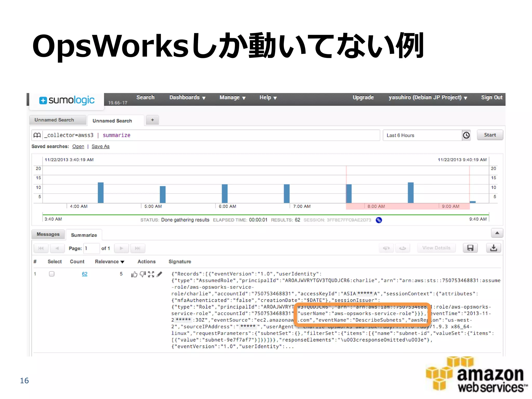Click the count link 62
Viewport: 532px width, 399px height.
click(85, 274)
